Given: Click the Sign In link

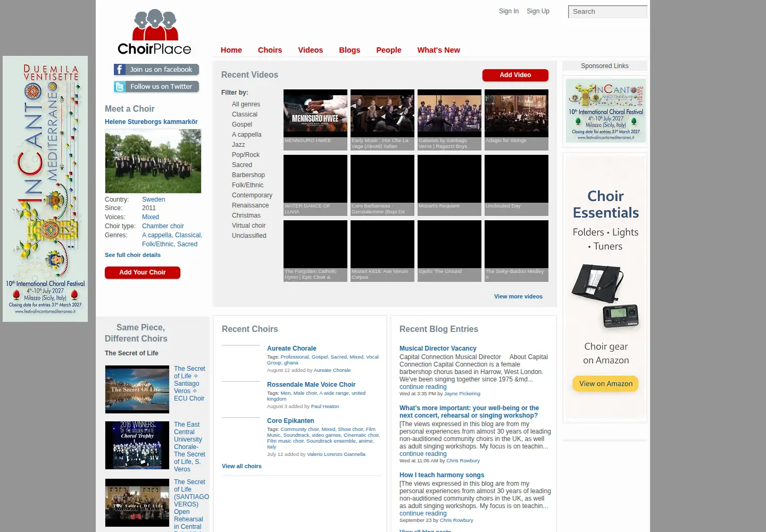Looking at the screenshot, I should 509,11.
